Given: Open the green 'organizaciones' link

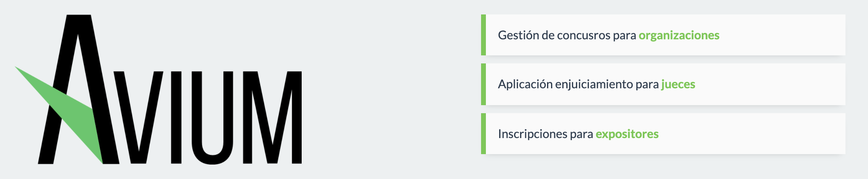Looking at the screenshot, I should 679,35.
